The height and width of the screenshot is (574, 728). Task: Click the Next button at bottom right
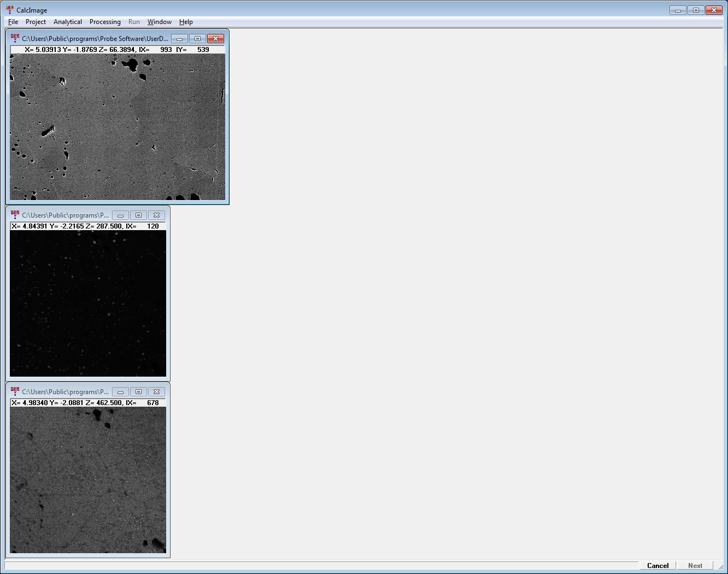[695, 566]
